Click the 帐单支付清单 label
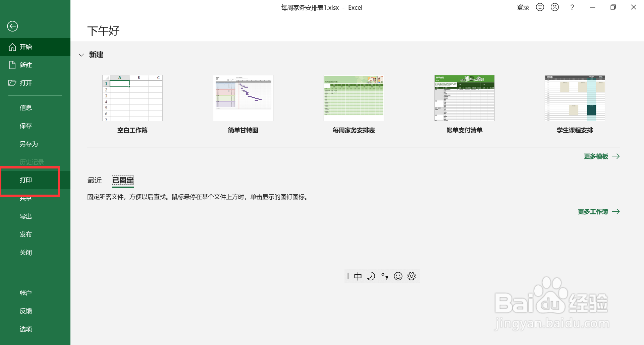Image resolution: width=644 pixels, height=345 pixels. point(465,130)
